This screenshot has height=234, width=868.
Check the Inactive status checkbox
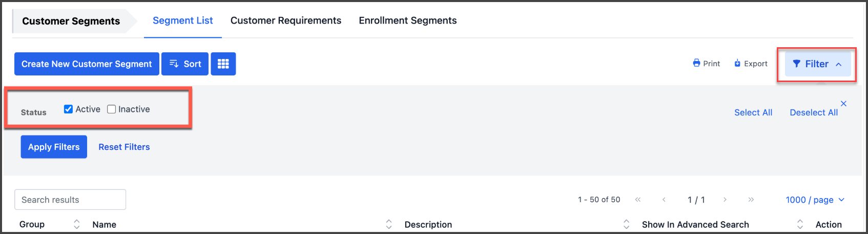tap(111, 109)
